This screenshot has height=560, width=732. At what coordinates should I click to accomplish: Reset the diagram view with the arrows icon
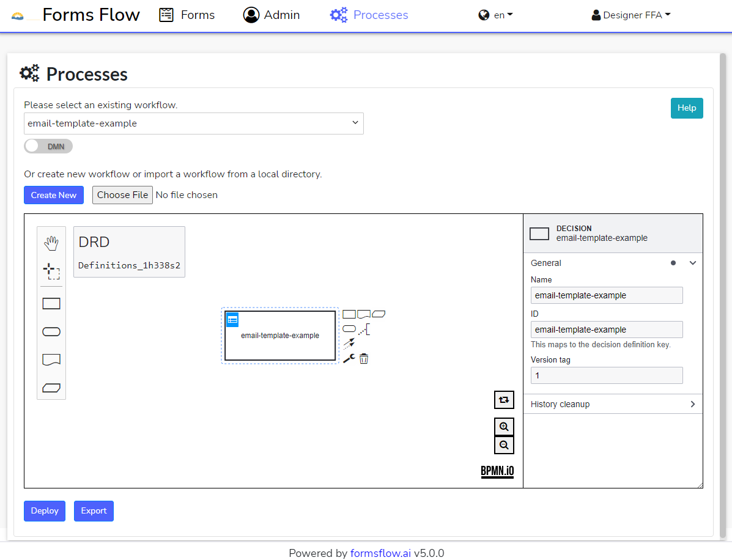[x=504, y=400]
